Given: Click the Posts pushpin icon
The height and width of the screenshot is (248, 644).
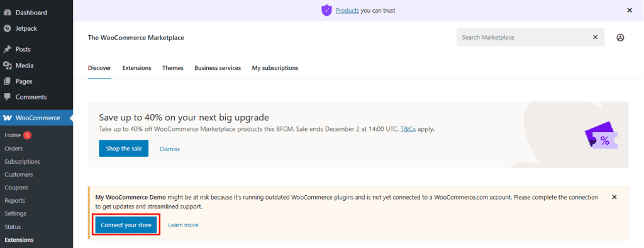Looking at the screenshot, I should 7,49.
